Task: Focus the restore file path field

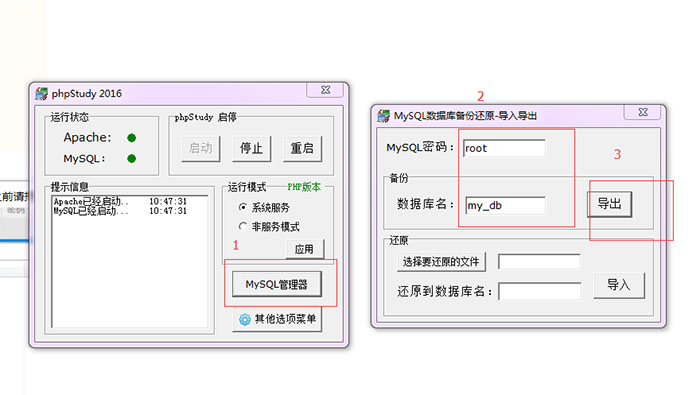Action: tap(539, 262)
